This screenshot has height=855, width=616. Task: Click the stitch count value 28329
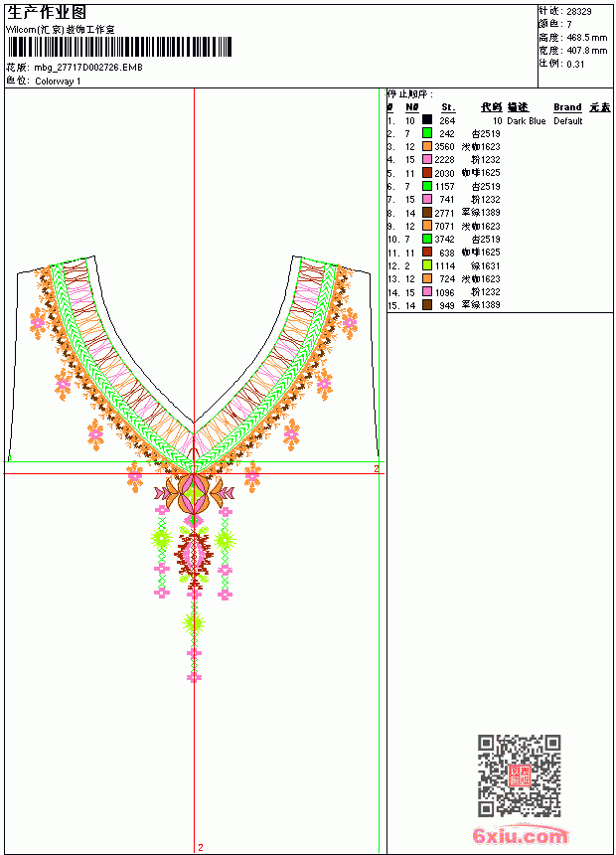(x=579, y=12)
